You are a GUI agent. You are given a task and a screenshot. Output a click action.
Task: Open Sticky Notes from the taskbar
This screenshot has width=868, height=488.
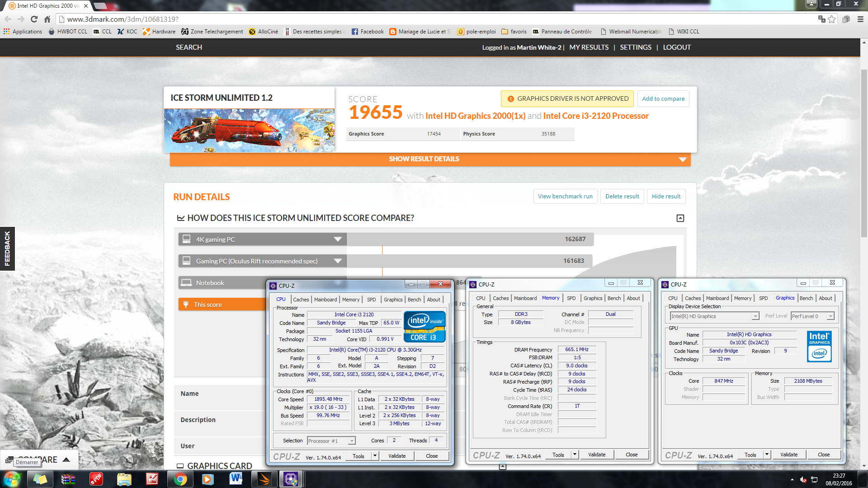click(x=40, y=479)
